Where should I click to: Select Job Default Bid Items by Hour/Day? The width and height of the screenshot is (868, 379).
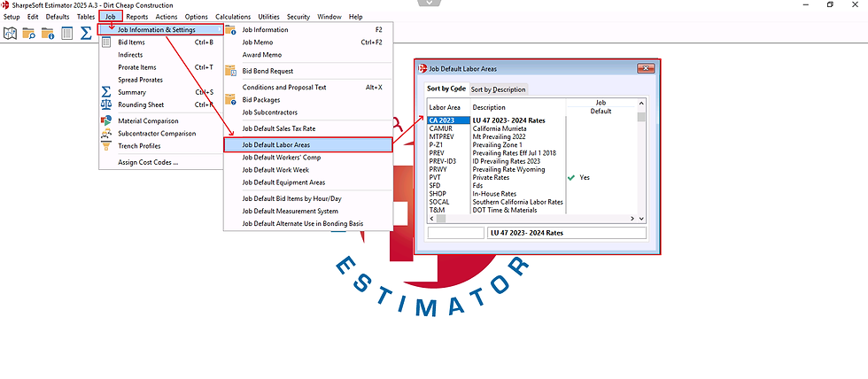tap(308, 198)
